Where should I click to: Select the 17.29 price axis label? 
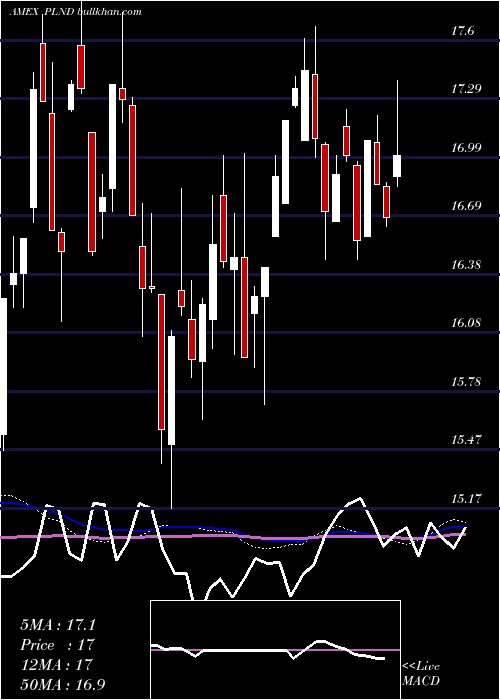[466, 89]
